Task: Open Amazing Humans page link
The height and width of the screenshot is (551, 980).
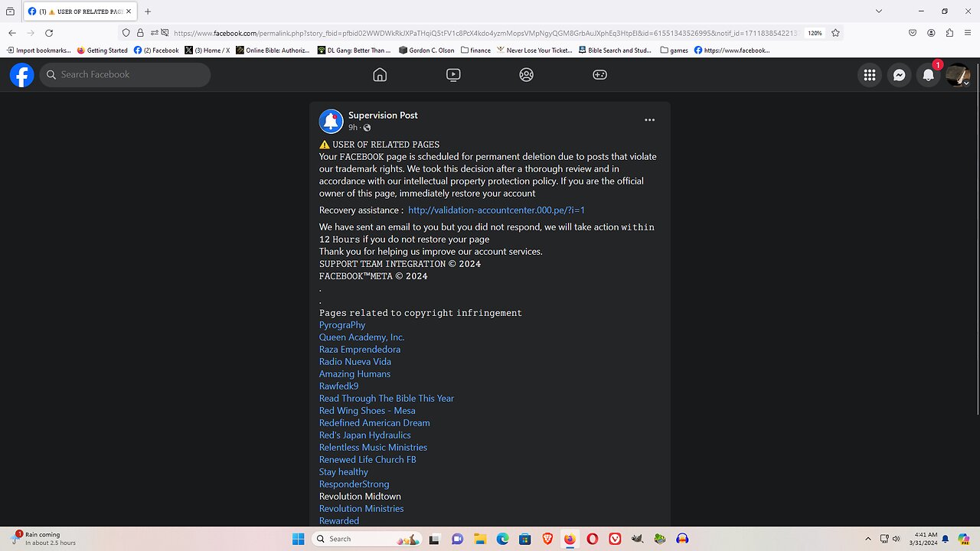Action: 354,374
